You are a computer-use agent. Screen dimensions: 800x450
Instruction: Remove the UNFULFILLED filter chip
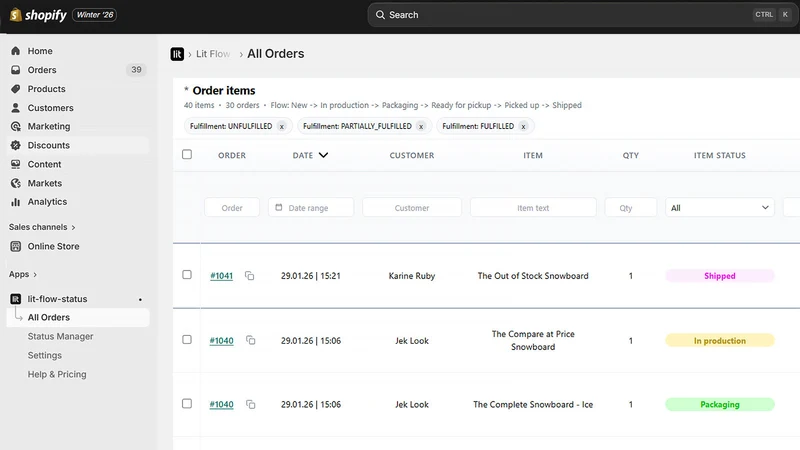point(282,127)
